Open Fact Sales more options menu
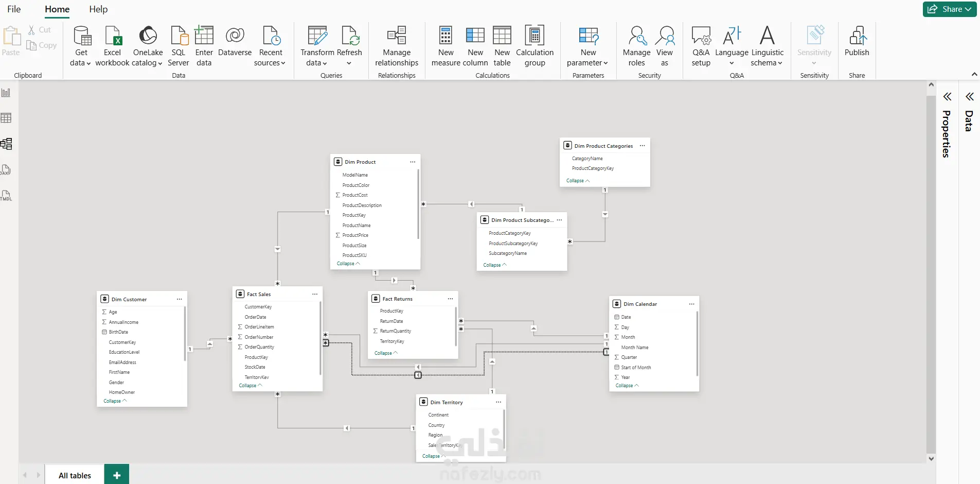The image size is (980, 484). click(315, 294)
